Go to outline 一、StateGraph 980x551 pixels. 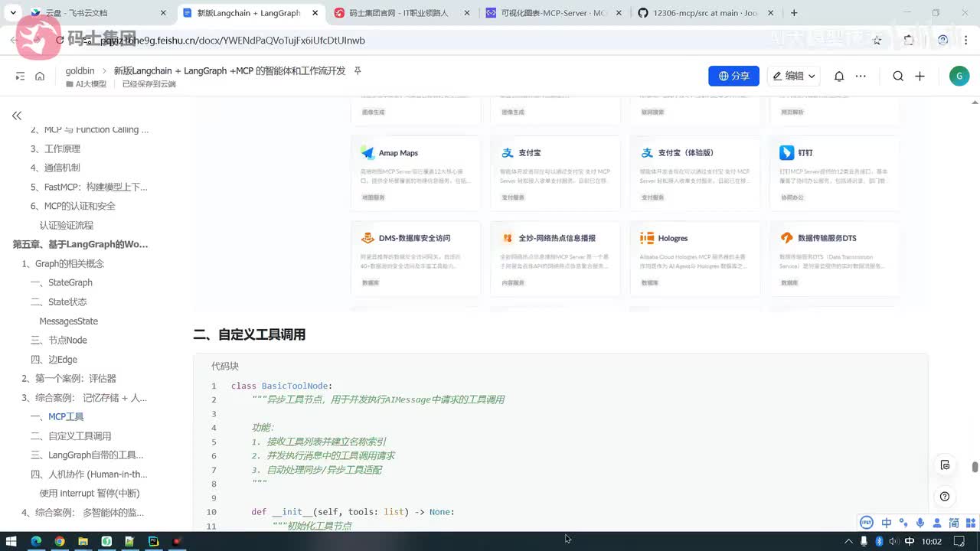pyautogui.click(x=61, y=282)
